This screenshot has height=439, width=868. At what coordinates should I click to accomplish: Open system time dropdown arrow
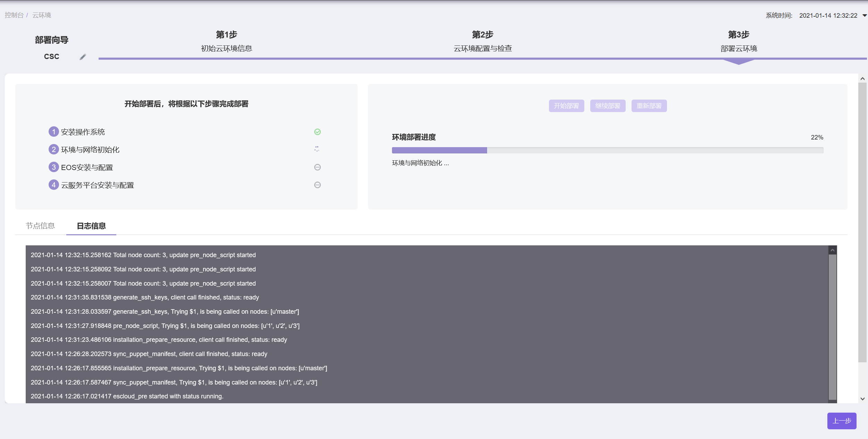pos(864,16)
